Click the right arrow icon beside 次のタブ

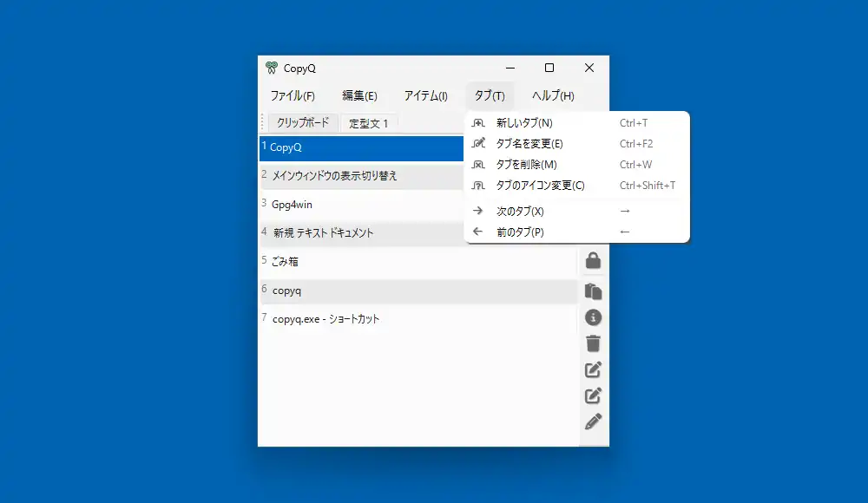477,211
